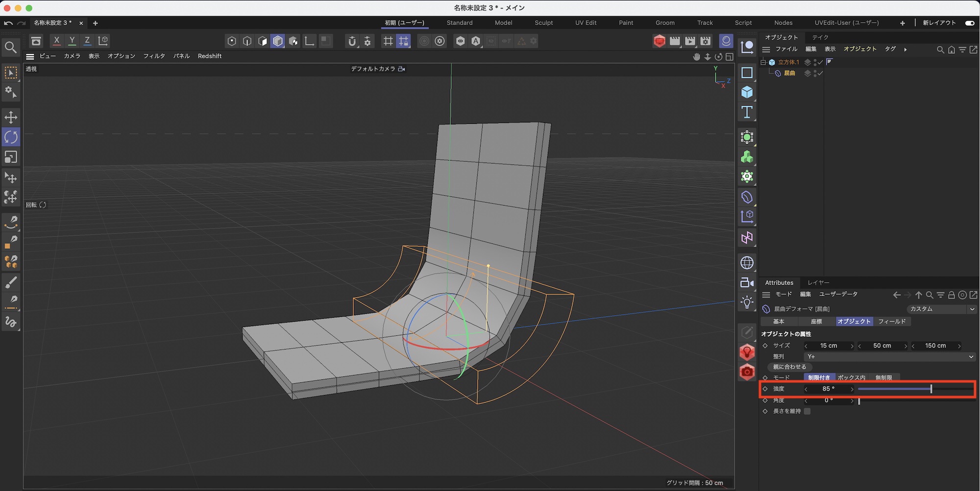Select the Scale tool in left toolbar
The height and width of the screenshot is (491, 980).
[x=11, y=157]
